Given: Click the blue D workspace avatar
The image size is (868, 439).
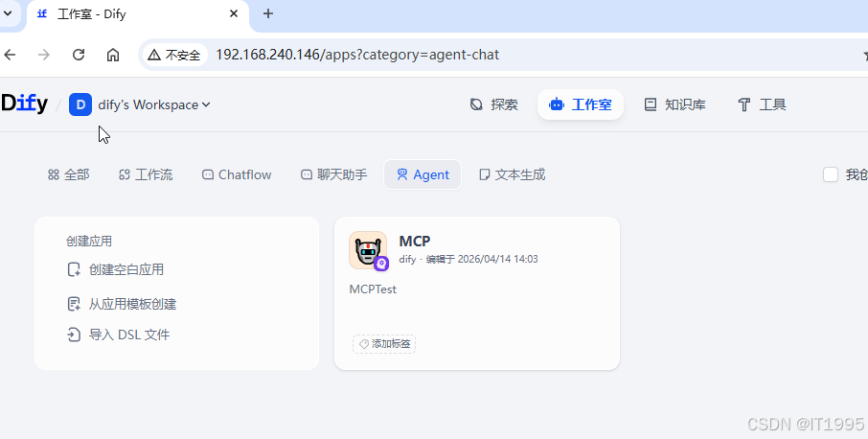Looking at the screenshot, I should [x=80, y=104].
